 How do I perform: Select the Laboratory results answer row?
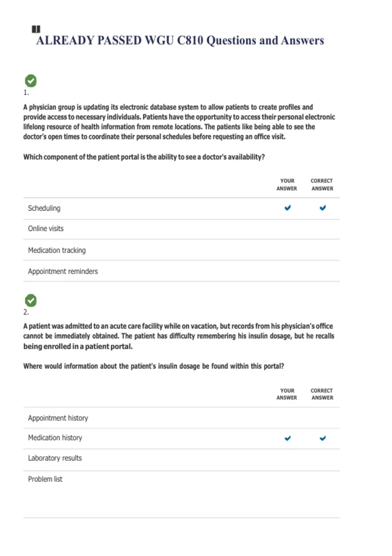(55, 458)
